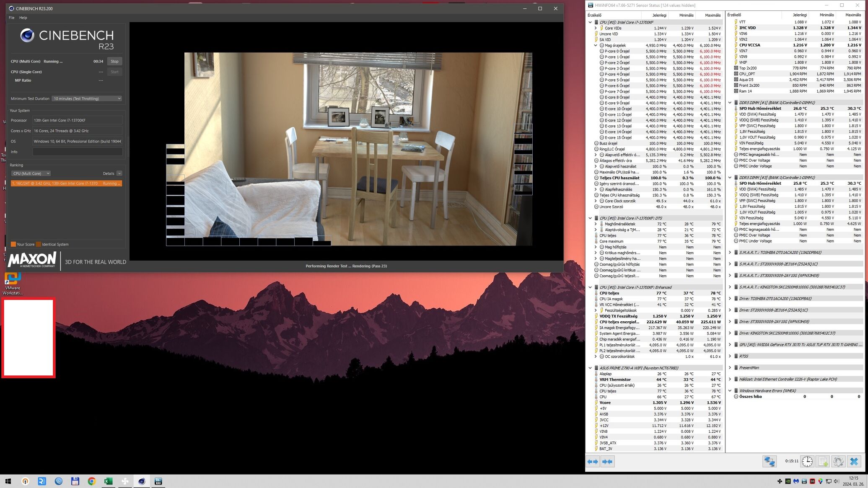Open HWiNFO remote network monitors icon
The image size is (868, 488).
[x=770, y=462]
